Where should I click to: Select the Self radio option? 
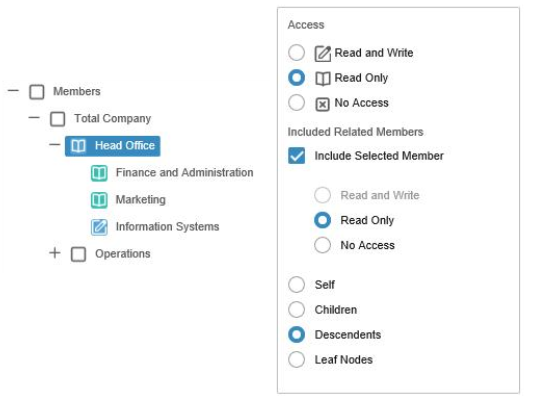pyautogui.click(x=296, y=285)
